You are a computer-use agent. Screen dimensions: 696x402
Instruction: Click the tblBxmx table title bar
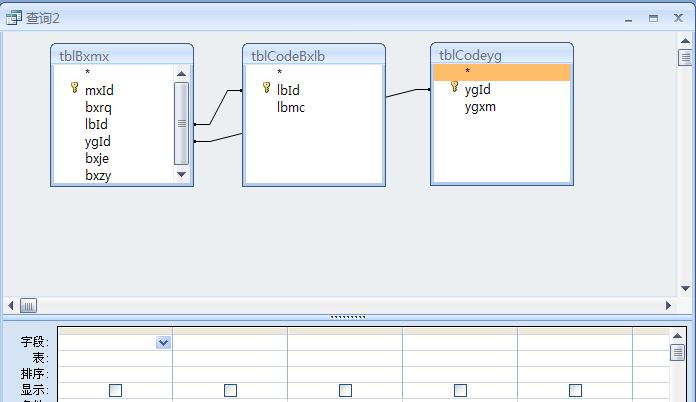click(x=122, y=55)
